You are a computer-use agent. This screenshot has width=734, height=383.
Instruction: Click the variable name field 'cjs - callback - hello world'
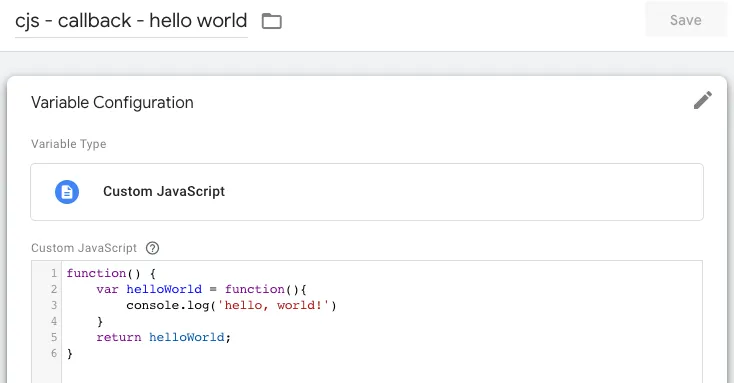tap(131, 21)
